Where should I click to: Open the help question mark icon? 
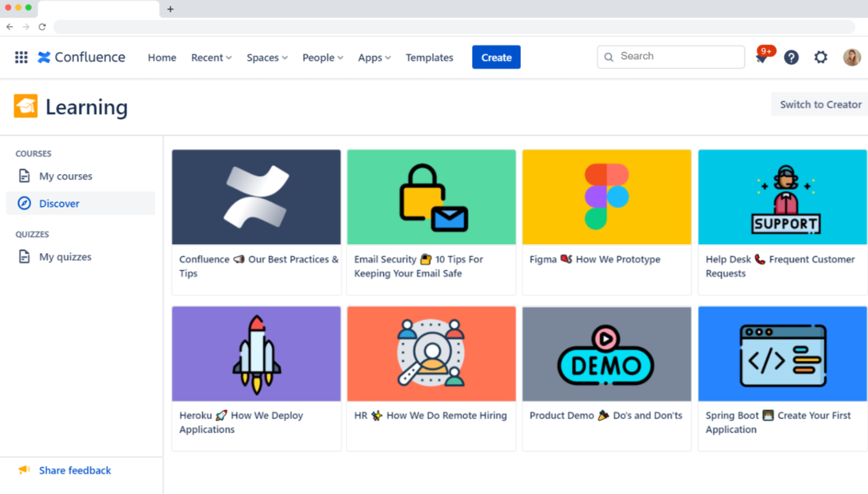[x=791, y=57]
